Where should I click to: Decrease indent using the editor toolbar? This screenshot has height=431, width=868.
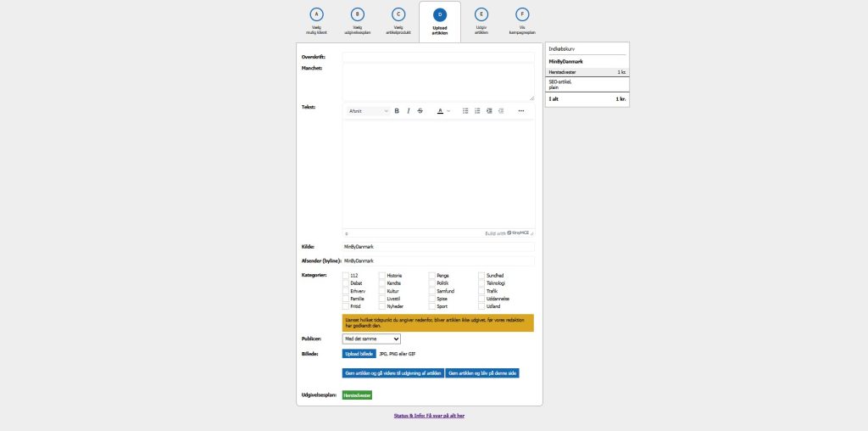[x=501, y=111]
